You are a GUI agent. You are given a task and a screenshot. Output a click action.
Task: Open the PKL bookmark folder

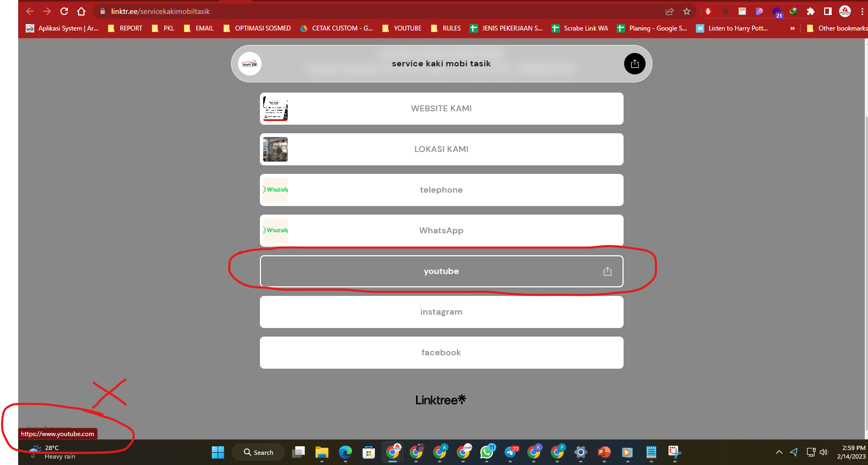click(x=163, y=28)
